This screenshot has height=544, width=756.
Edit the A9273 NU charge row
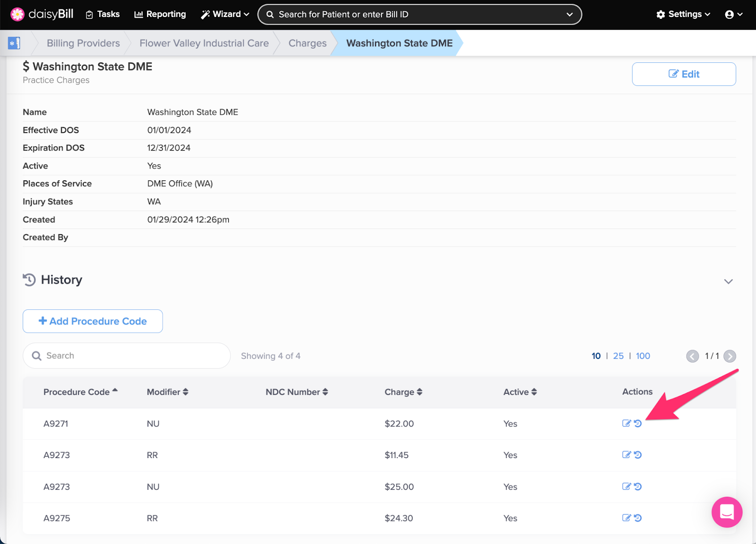click(x=627, y=486)
